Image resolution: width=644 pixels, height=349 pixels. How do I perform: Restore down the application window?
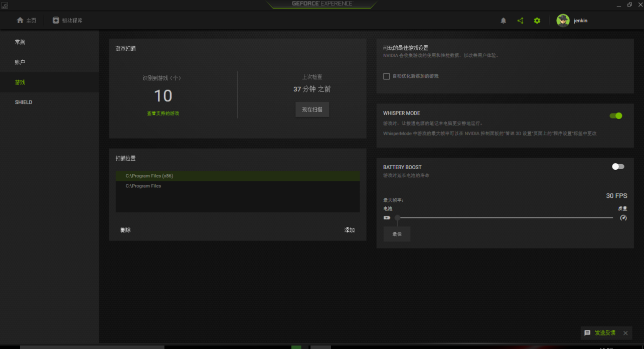tap(629, 5)
